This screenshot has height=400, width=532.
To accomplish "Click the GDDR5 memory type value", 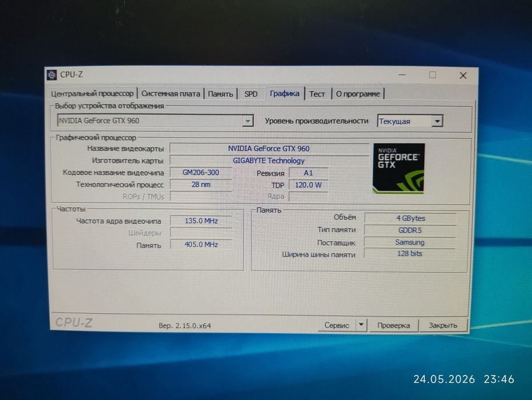I will [410, 230].
